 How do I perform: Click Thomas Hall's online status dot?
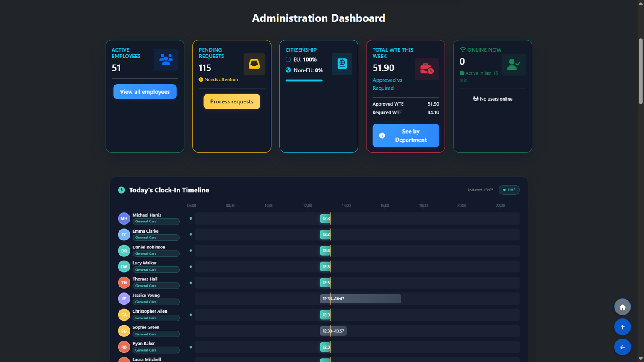191,283
